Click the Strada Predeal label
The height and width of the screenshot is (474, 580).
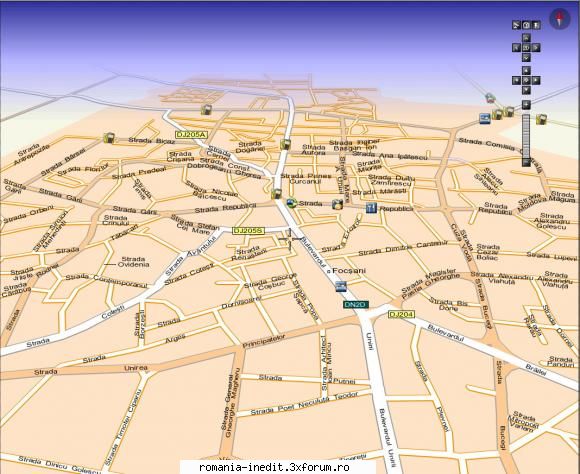pyautogui.click(x=139, y=173)
